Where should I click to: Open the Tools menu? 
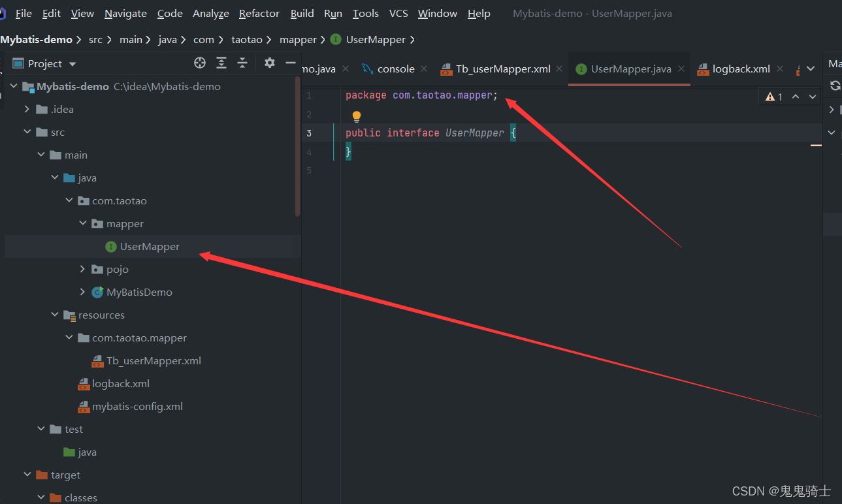pyautogui.click(x=366, y=13)
